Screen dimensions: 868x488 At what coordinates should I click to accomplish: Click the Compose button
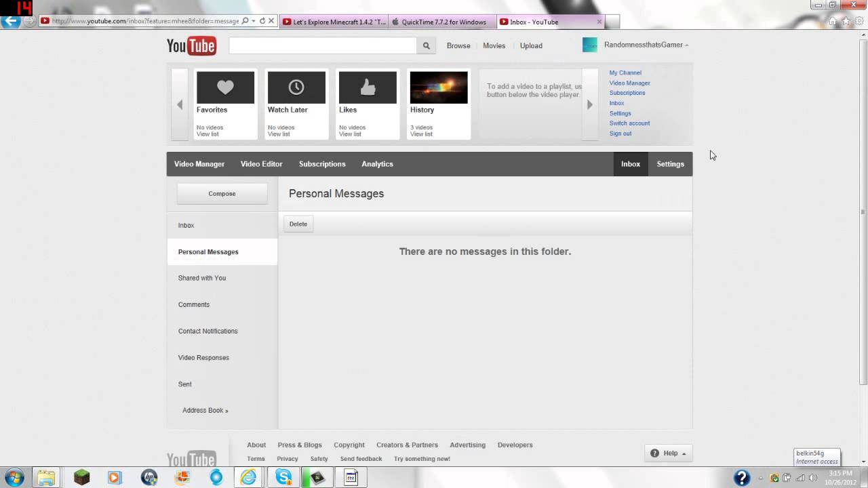click(222, 194)
